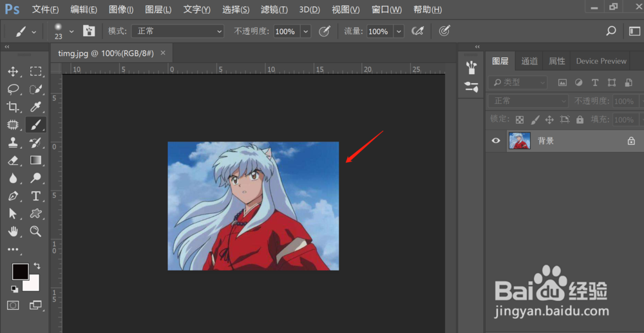Open the Edit Toolbar three-dots menu
The height and width of the screenshot is (333, 644).
pyautogui.click(x=13, y=249)
